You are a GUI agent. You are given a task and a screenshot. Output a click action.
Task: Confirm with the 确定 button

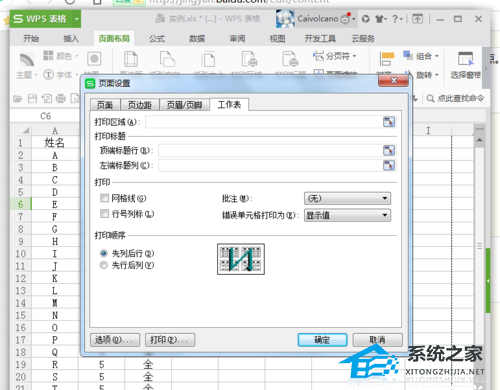322,340
